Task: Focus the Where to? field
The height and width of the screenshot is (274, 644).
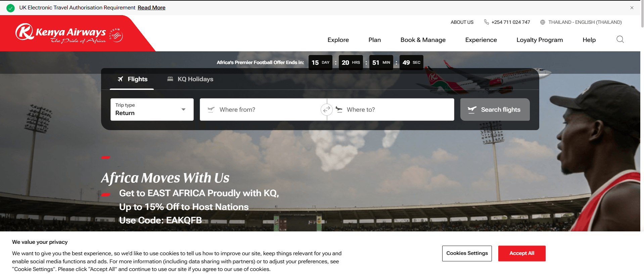Action: (390, 109)
